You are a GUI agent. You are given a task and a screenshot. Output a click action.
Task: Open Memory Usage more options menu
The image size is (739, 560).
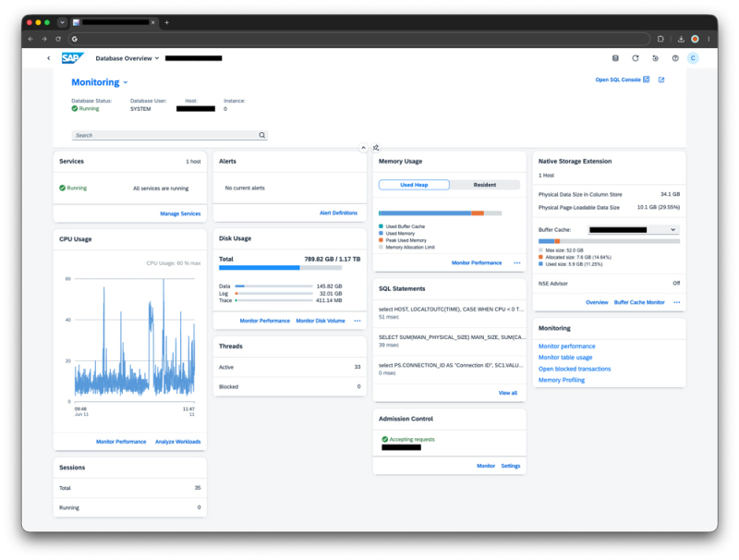pos(517,262)
